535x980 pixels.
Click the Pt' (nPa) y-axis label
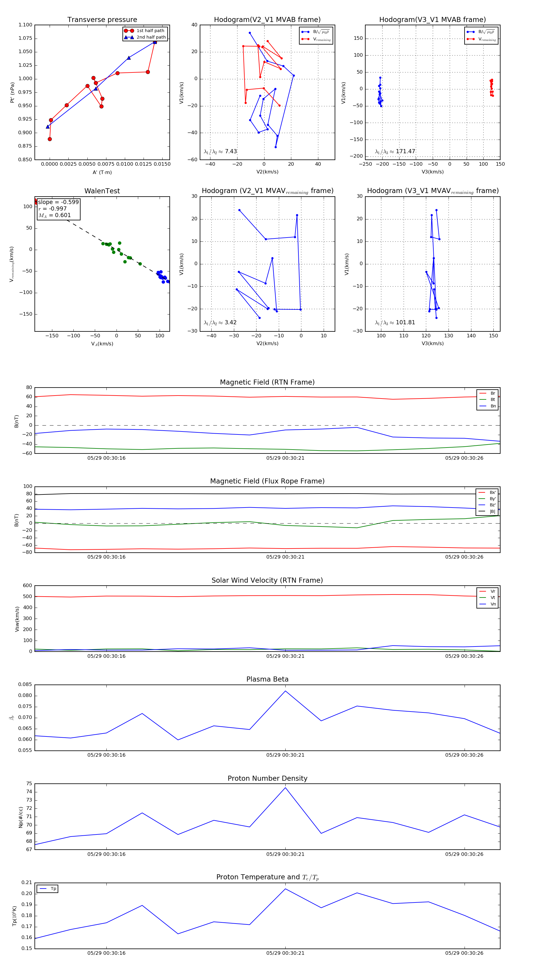[x=12, y=92]
